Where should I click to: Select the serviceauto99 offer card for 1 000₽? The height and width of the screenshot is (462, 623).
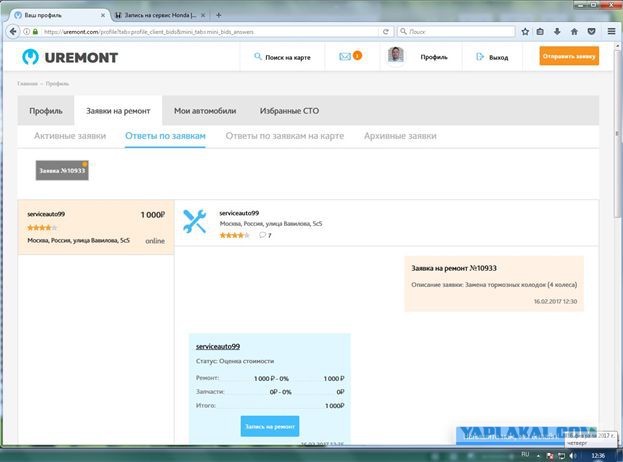(x=96, y=227)
